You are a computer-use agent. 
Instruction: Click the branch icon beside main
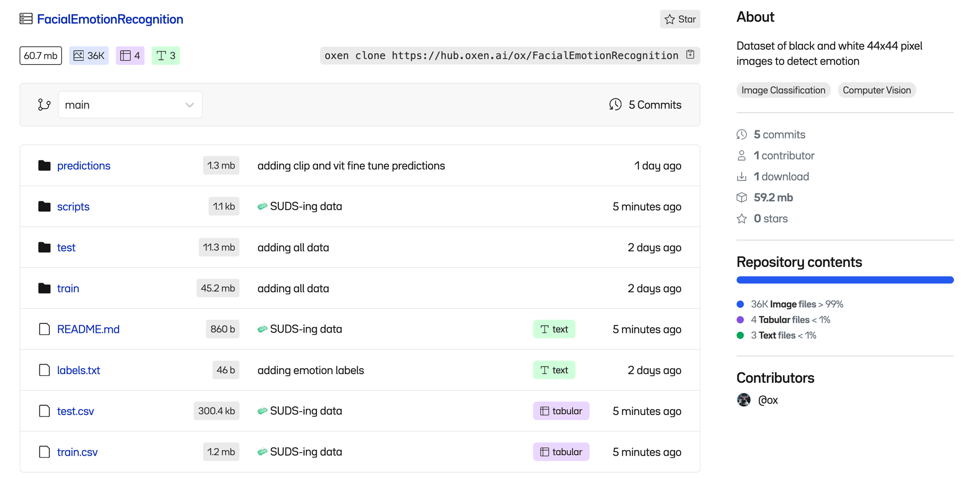tap(44, 105)
